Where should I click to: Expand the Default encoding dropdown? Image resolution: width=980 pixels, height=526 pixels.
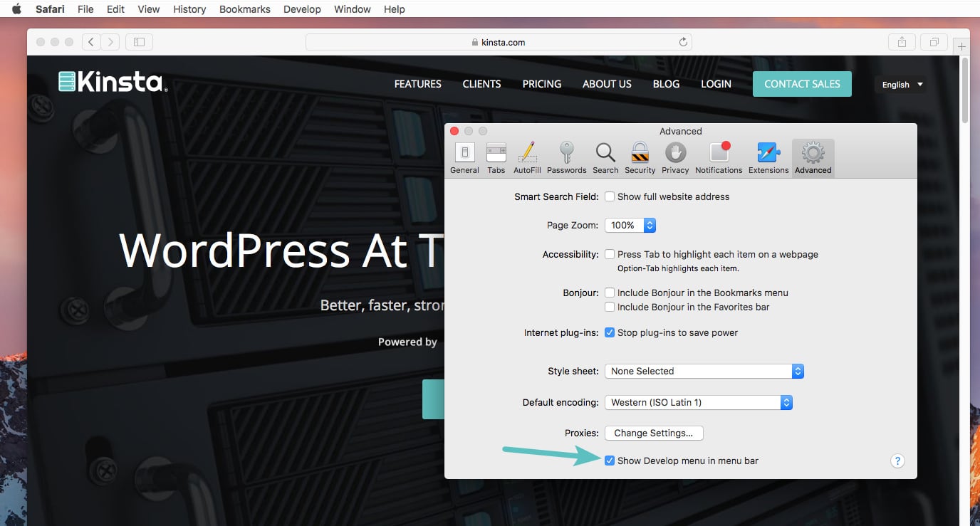[699, 402]
